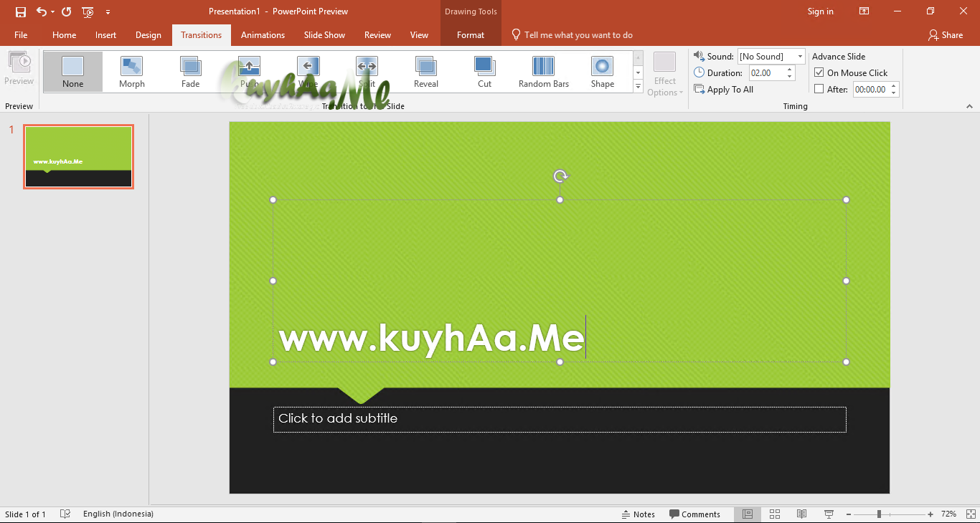Open Drawing Tools Format tab
This screenshot has height=523, width=980.
coord(471,35)
